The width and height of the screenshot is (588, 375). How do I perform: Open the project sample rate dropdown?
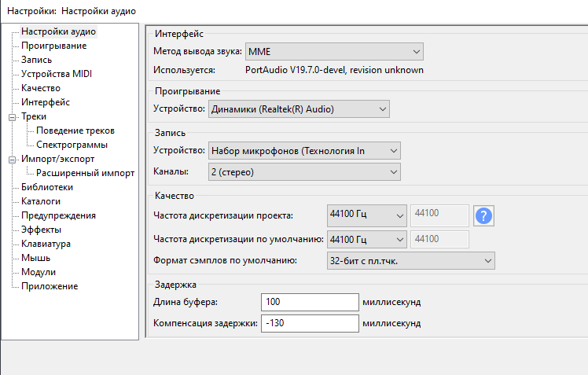[x=366, y=215]
